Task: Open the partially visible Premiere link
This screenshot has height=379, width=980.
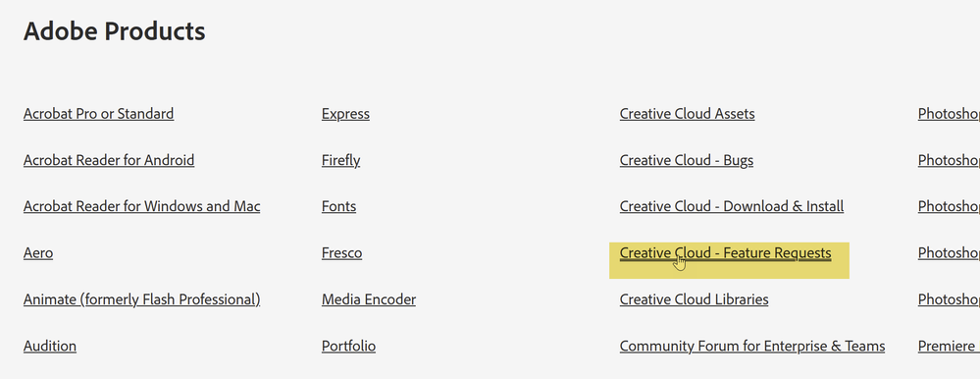Action: (949, 346)
